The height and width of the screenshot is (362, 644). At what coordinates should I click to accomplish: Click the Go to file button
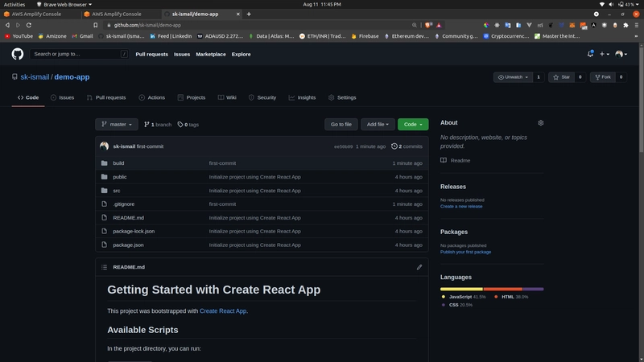[341, 125]
